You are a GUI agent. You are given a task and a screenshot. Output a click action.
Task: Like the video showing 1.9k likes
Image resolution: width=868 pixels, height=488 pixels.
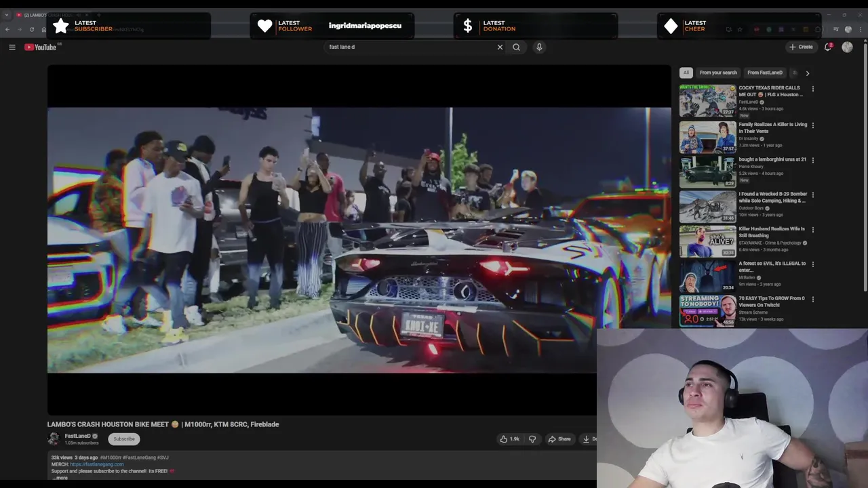(510, 439)
